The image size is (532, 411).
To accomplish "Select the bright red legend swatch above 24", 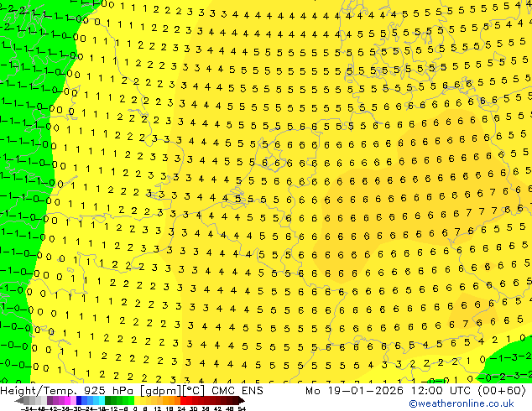I will click(183, 400).
